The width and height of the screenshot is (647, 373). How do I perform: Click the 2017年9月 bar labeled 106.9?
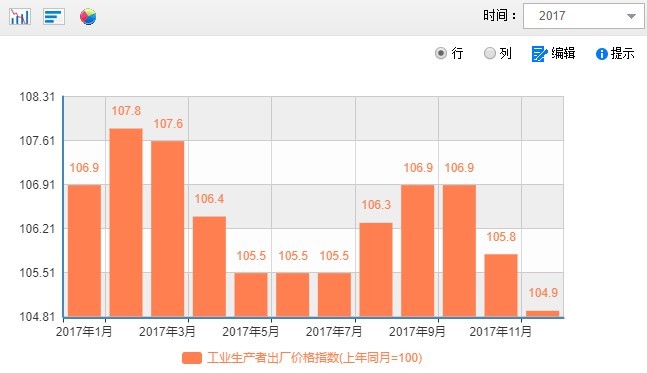[418, 251]
